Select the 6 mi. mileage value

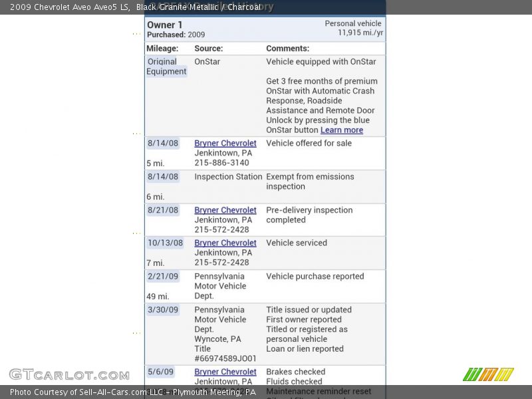[x=156, y=197]
